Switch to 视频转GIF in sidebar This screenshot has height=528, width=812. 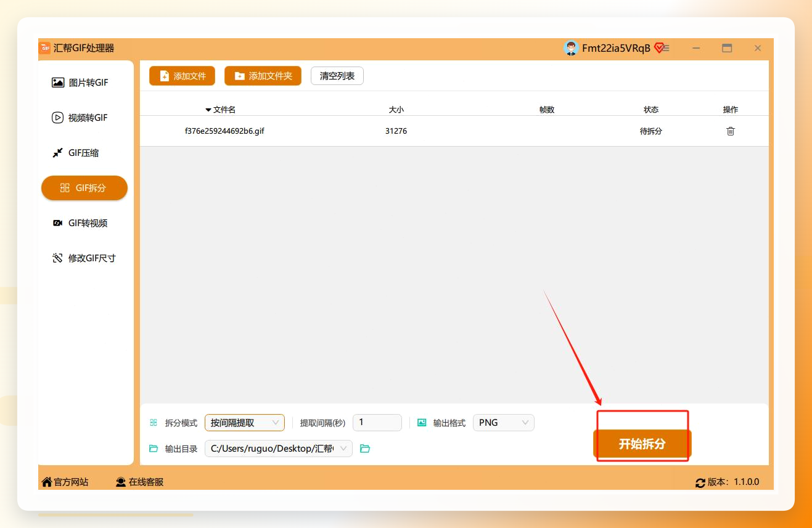(x=80, y=118)
